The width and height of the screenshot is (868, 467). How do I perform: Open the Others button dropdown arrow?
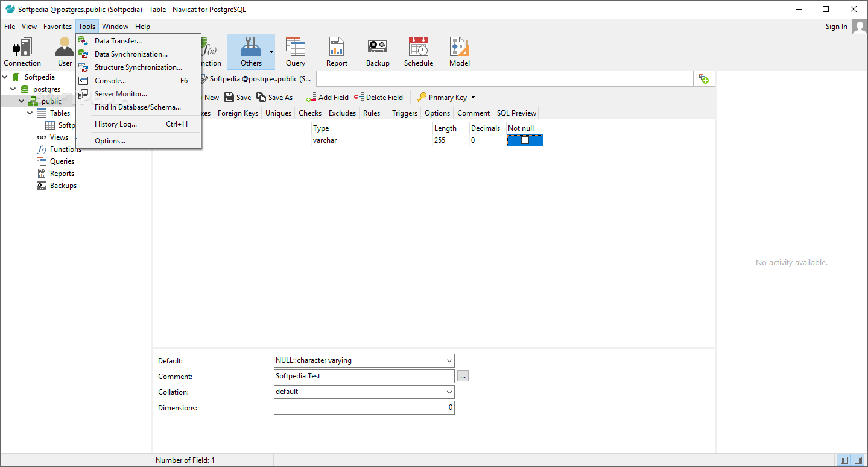click(x=271, y=52)
